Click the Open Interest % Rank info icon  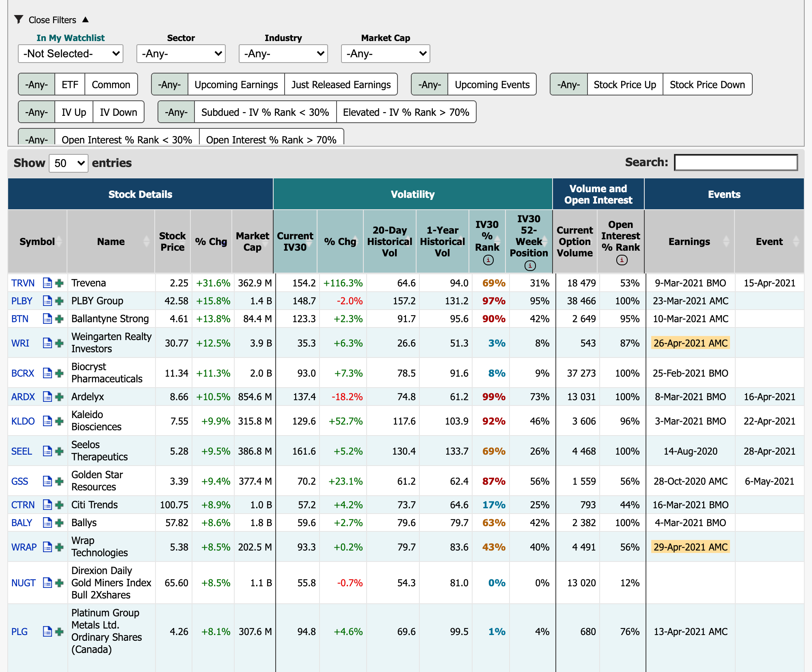[x=622, y=260]
